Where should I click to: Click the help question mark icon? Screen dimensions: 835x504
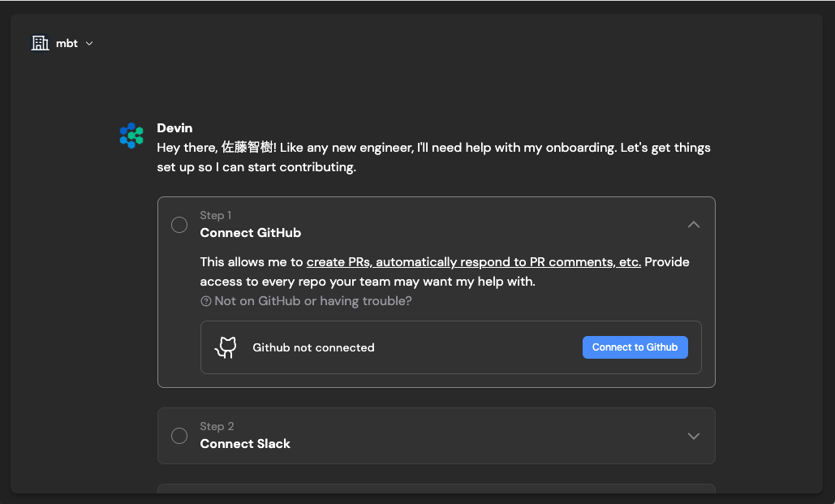pyautogui.click(x=205, y=302)
